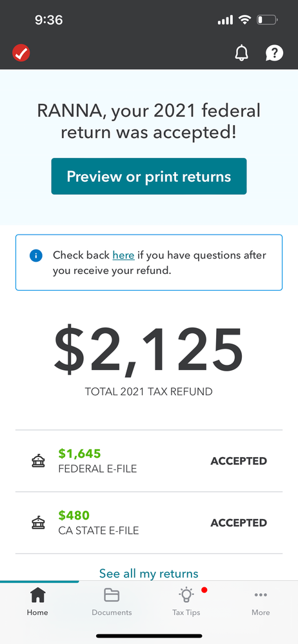The height and width of the screenshot is (644, 298).
Task: Tap the federal e-file building icon
Action: tap(38, 461)
